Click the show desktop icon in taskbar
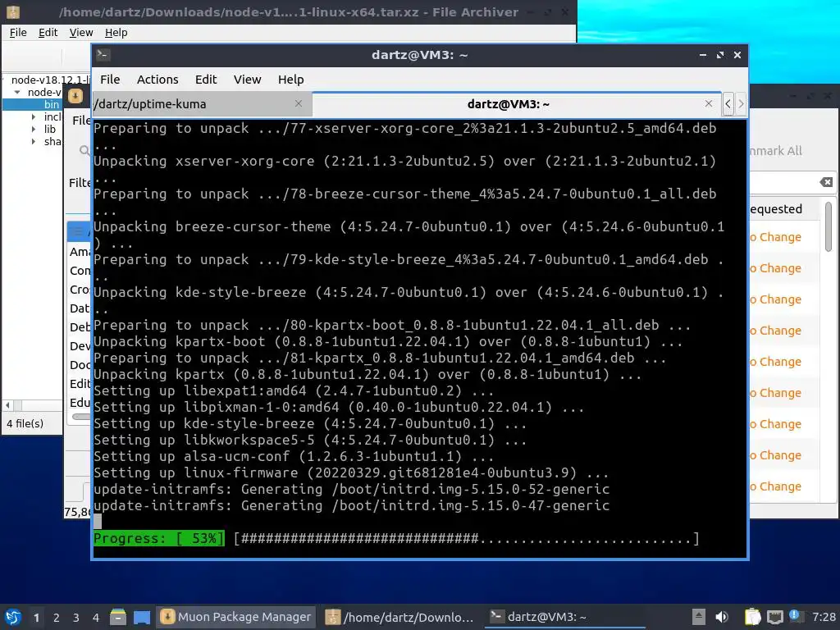The width and height of the screenshot is (840, 630). [x=142, y=617]
